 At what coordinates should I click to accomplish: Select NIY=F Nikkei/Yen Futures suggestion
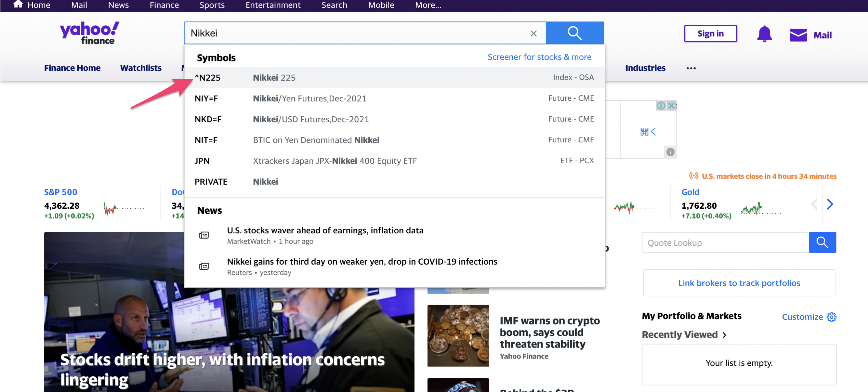(394, 98)
